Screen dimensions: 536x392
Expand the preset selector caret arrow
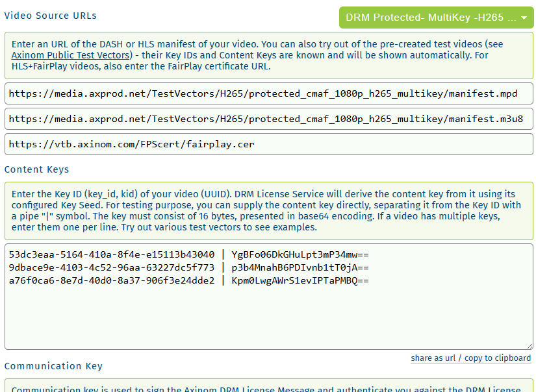pos(524,18)
